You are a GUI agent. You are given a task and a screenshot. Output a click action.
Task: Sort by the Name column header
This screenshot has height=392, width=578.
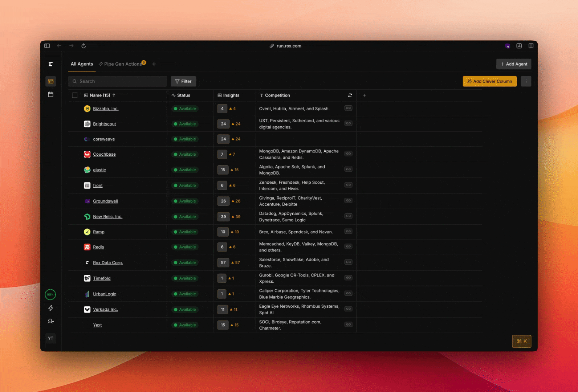100,95
